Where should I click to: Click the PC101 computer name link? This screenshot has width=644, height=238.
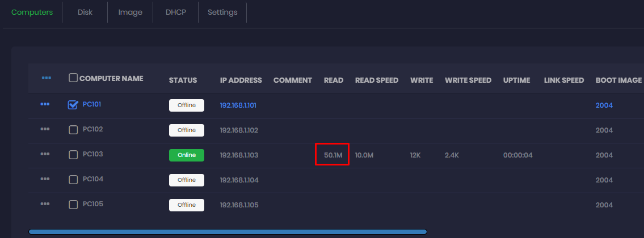(x=92, y=105)
